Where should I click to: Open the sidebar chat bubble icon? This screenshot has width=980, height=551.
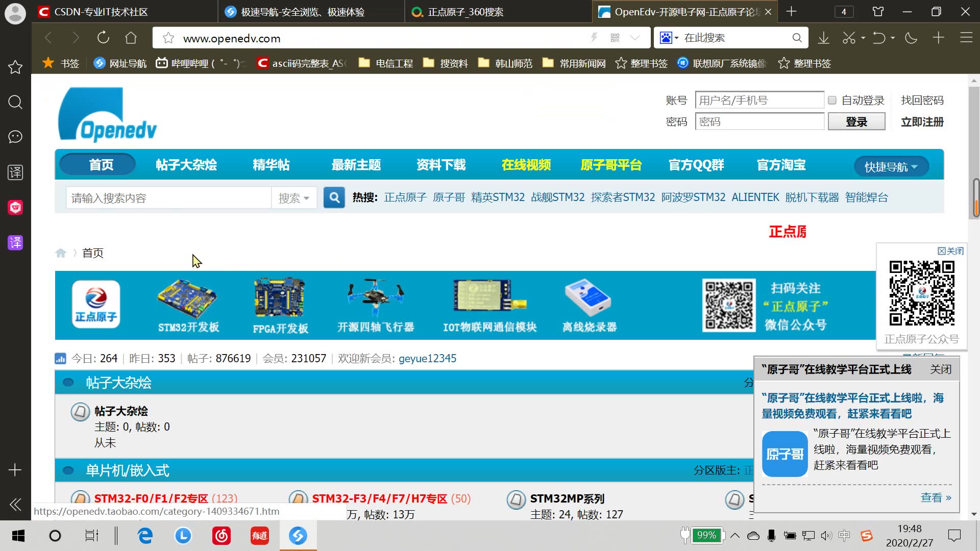tap(15, 137)
